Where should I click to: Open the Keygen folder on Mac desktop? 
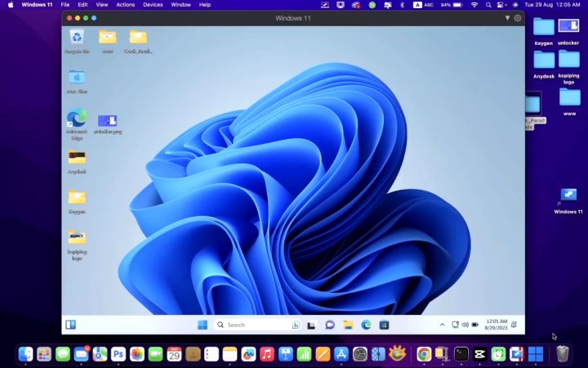(x=543, y=27)
